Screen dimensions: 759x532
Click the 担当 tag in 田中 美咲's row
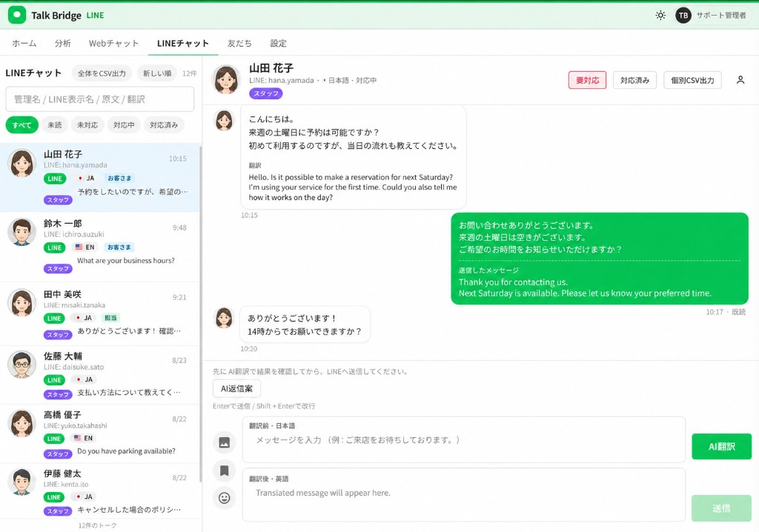pos(110,318)
